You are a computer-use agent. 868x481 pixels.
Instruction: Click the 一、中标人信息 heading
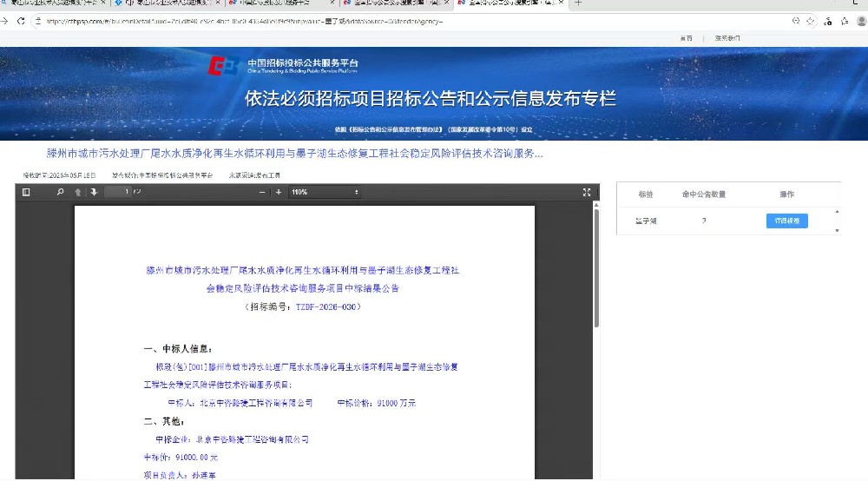178,349
